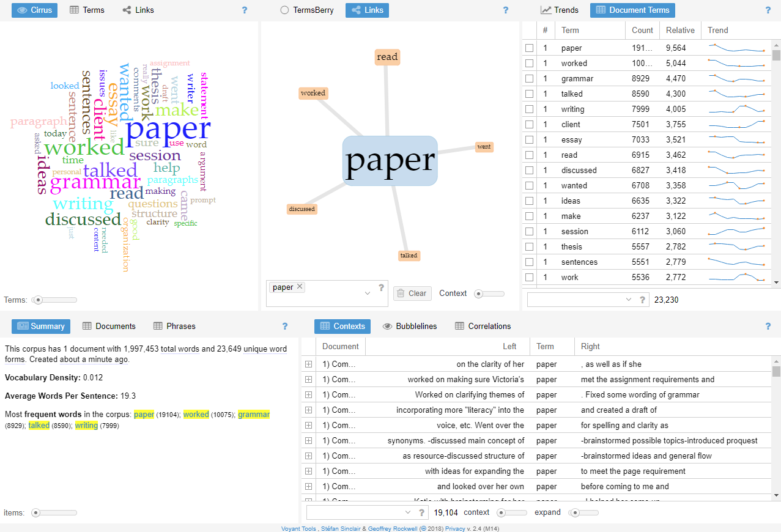
Task: Open the Document Terms search dropdown
Action: (x=629, y=300)
